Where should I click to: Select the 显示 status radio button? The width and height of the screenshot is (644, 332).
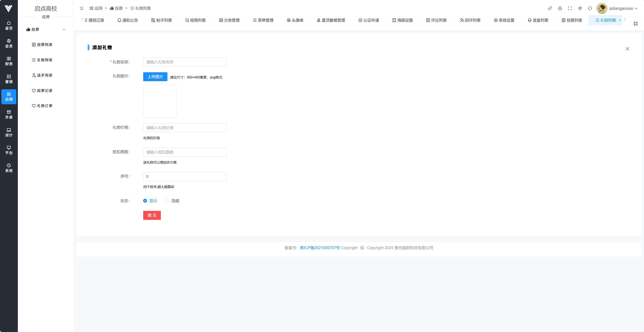pyautogui.click(x=145, y=201)
